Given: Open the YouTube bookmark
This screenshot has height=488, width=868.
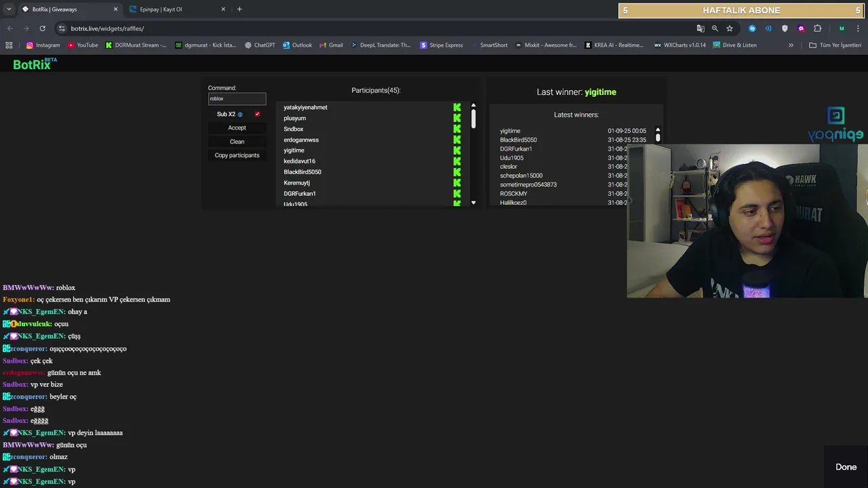Looking at the screenshot, I should (x=82, y=45).
